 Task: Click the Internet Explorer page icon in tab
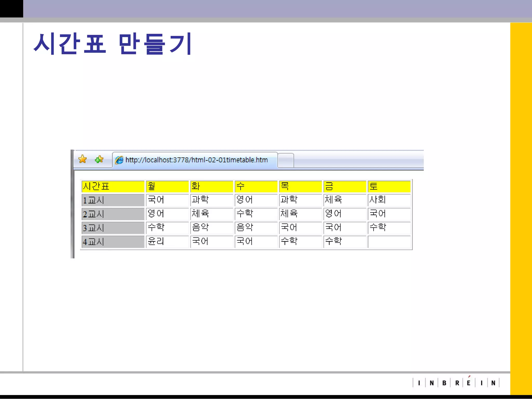tap(119, 160)
